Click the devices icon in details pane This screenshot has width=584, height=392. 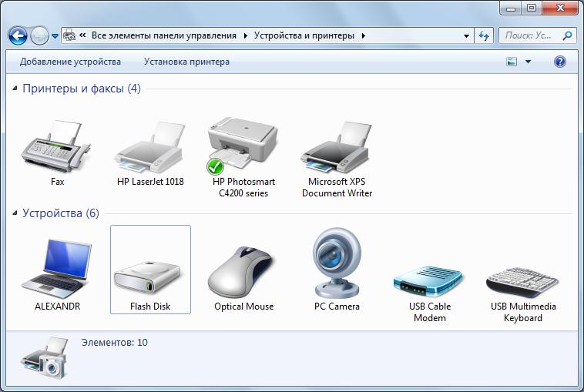point(45,358)
